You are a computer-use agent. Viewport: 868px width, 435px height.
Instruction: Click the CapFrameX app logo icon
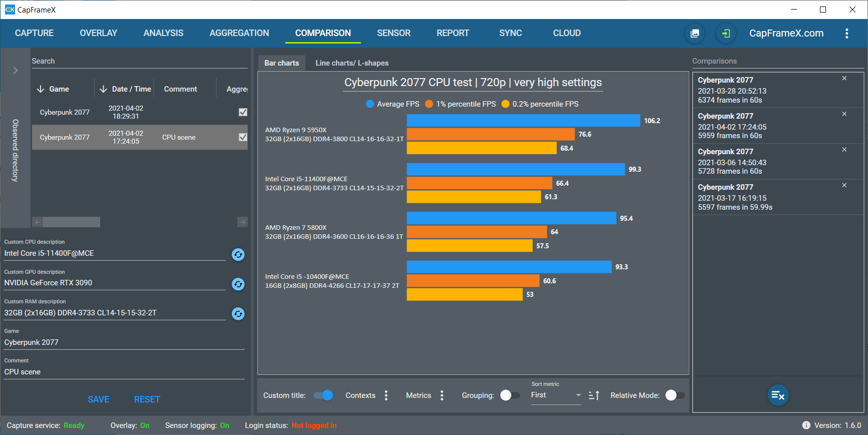click(x=10, y=10)
